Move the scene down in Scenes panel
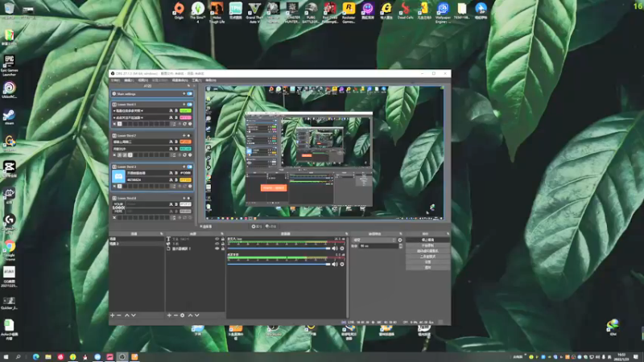 pos(134,315)
